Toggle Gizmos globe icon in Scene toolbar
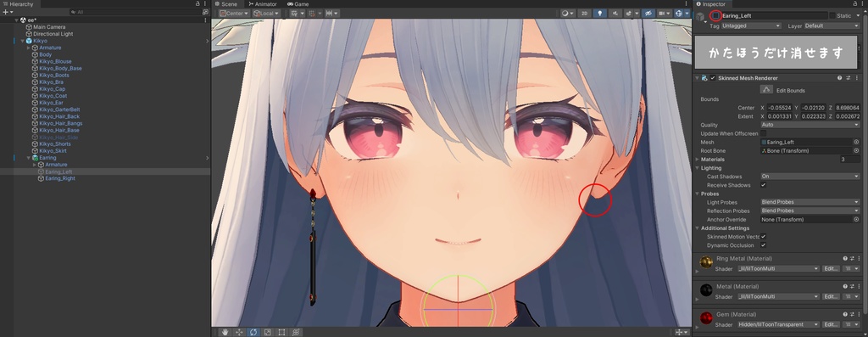 coord(679,14)
